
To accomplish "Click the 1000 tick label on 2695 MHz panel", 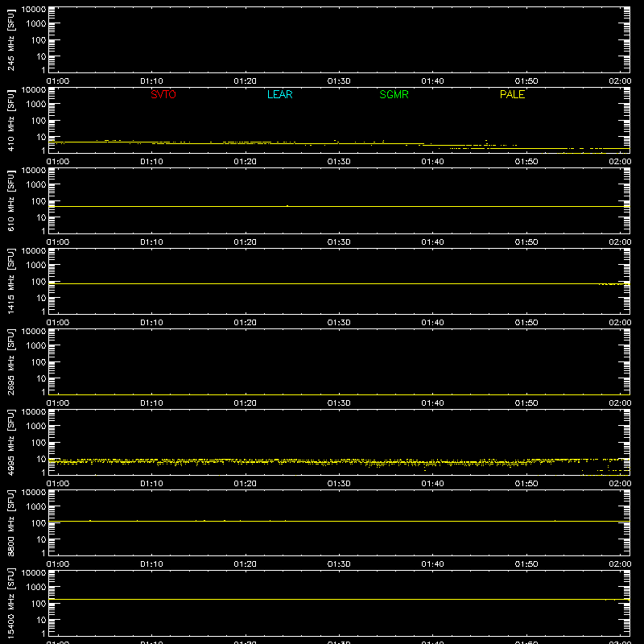I will point(35,345).
